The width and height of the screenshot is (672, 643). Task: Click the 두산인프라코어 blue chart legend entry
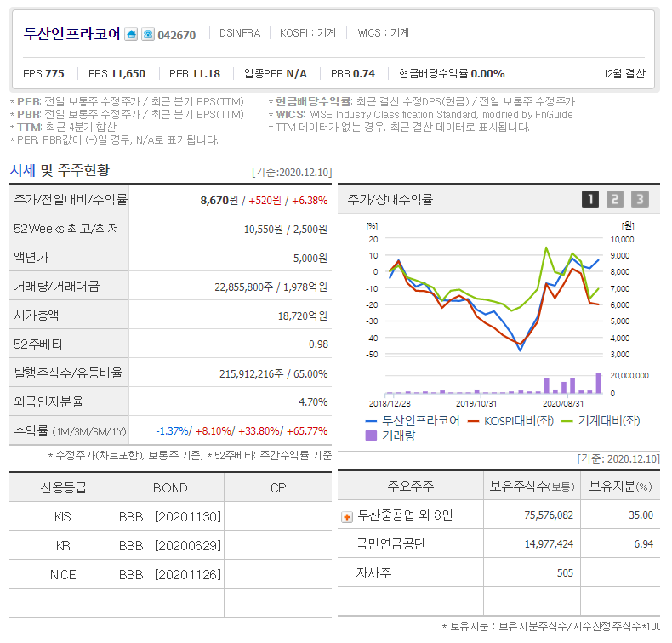pyautogui.click(x=413, y=421)
